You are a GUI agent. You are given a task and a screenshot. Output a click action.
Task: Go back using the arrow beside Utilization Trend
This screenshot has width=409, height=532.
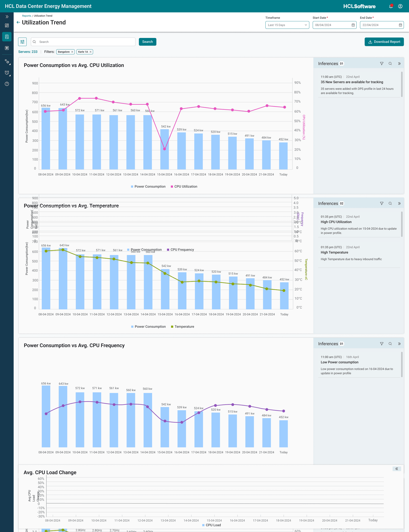(18, 22)
